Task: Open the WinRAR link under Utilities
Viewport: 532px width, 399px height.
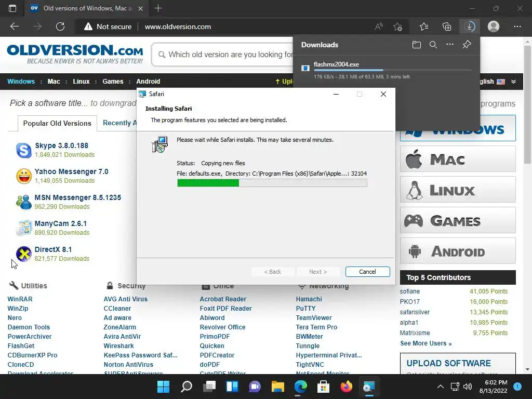Action: point(20,299)
